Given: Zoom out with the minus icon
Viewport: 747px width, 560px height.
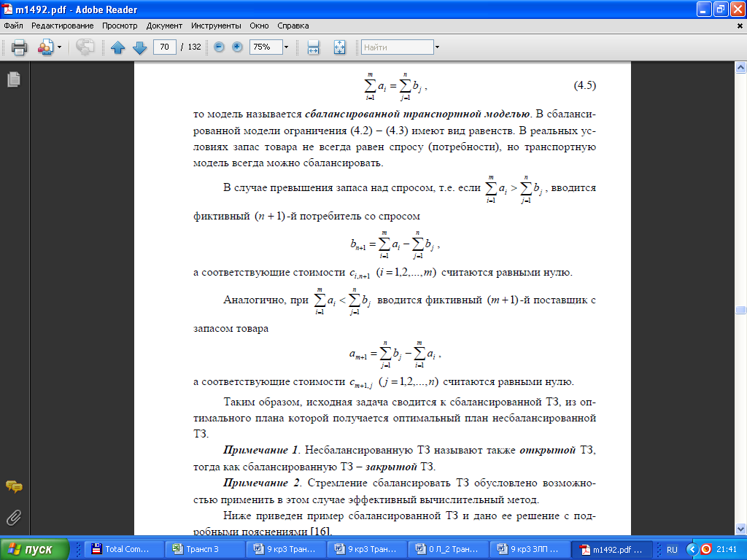Looking at the screenshot, I should pyautogui.click(x=219, y=47).
